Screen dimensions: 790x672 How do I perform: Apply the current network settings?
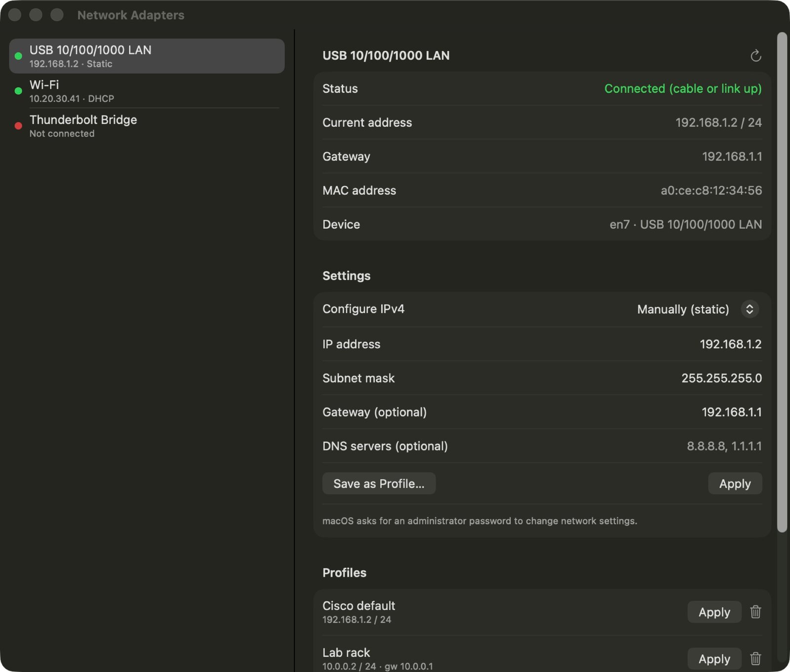click(735, 484)
